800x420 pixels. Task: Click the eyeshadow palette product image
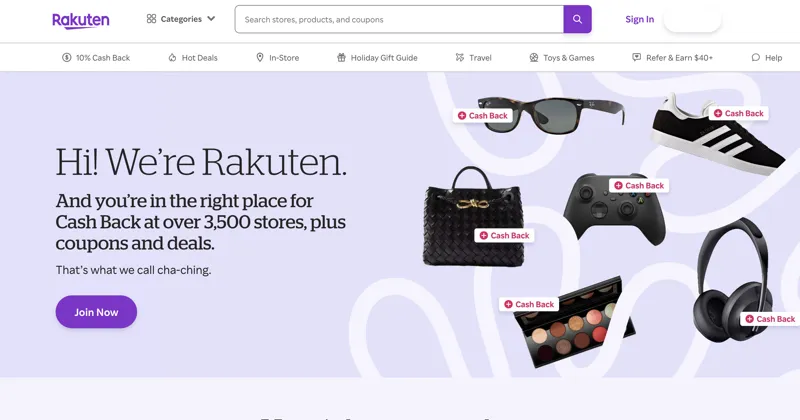[x=574, y=323]
